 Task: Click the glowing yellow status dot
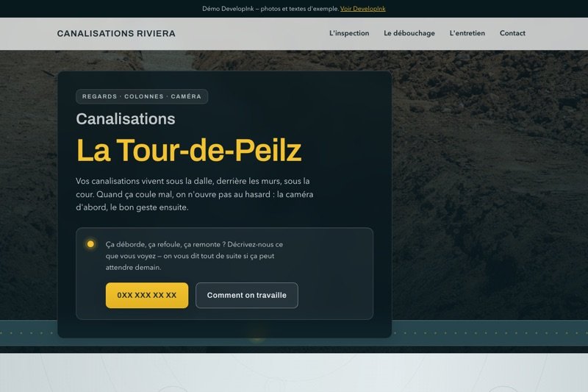[x=90, y=244]
